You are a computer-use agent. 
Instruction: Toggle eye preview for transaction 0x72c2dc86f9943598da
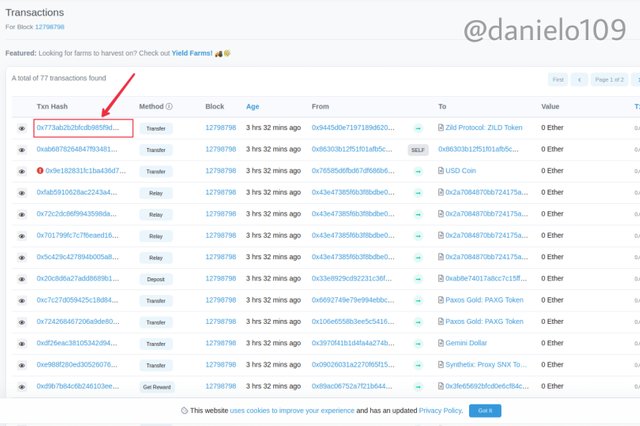pyautogui.click(x=22, y=215)
